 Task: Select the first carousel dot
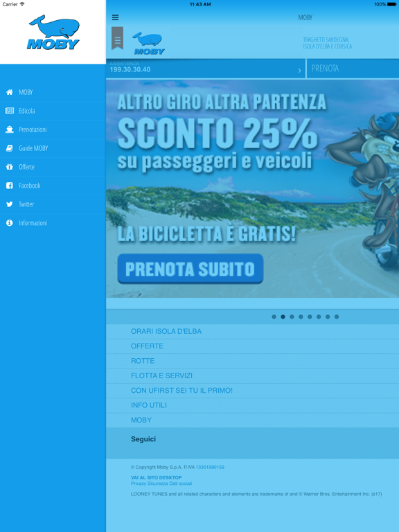pos(274,317)
